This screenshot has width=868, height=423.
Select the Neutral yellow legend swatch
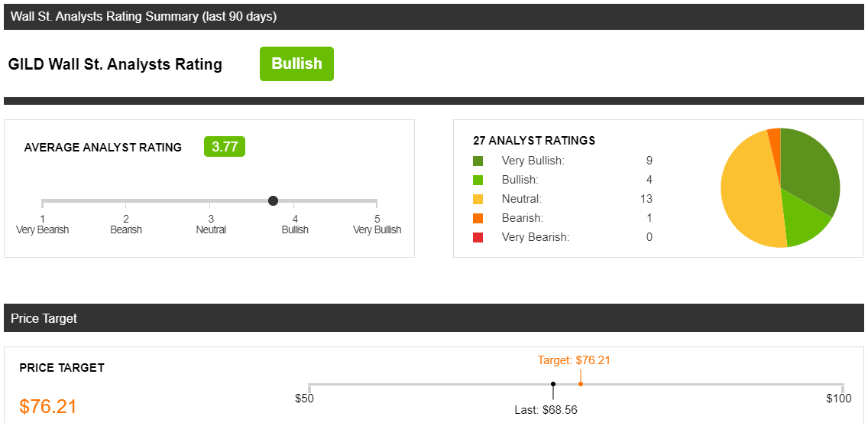click(x=478, y=199)
